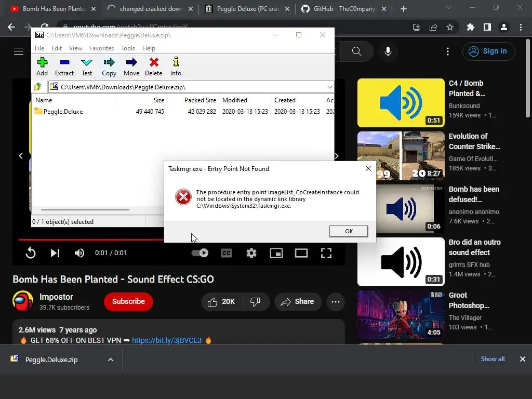The image size is (532, 399).
Task: Open Chrome three-dot menu
Action: point(521,27)
